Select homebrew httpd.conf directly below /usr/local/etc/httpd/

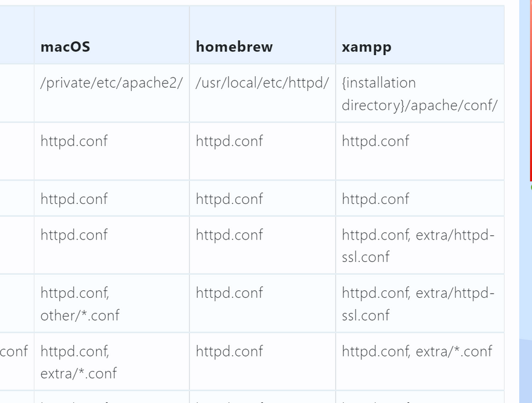point(229,141)
